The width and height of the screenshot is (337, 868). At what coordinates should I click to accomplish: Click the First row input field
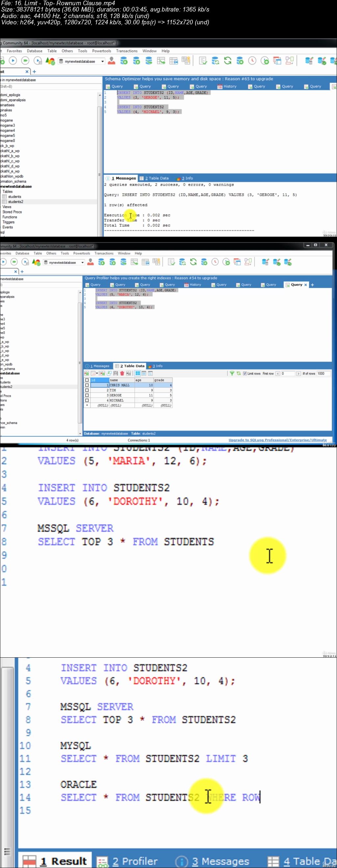point(288,373)
